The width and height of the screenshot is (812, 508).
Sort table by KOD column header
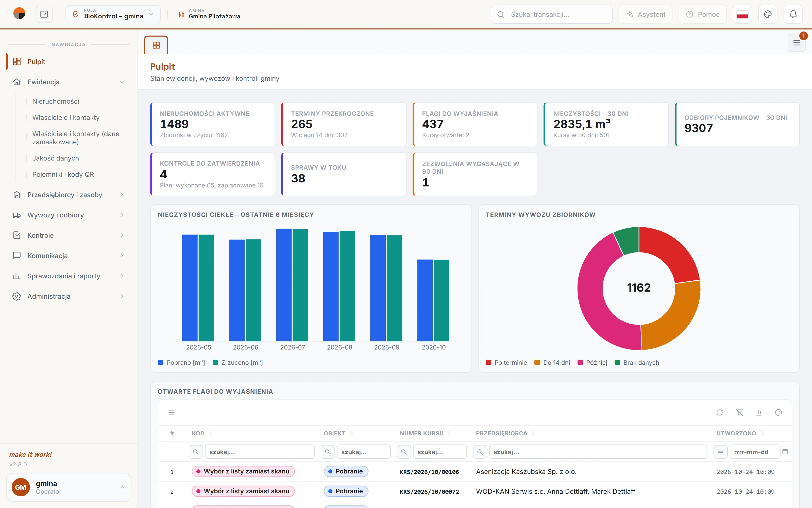coord(202,433)
